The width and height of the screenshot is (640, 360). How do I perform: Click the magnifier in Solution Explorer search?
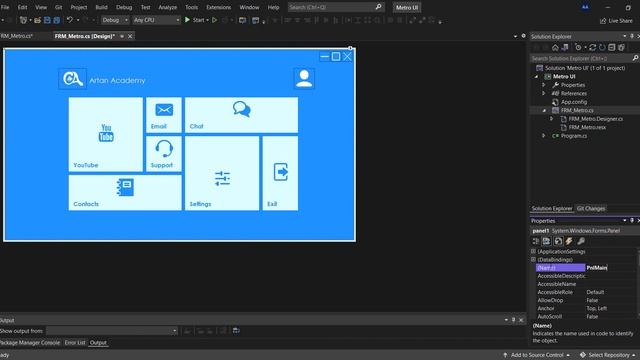tap(635, 58)
